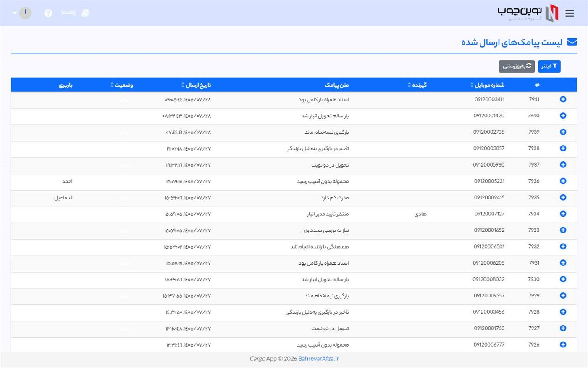
Task: Select mobile number 09120005221
Action: tap(489, 181)
